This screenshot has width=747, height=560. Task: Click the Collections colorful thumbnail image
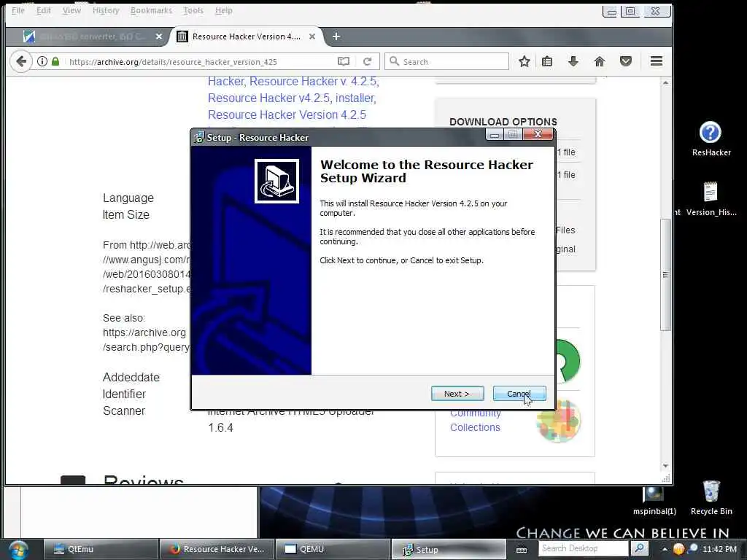558,421
